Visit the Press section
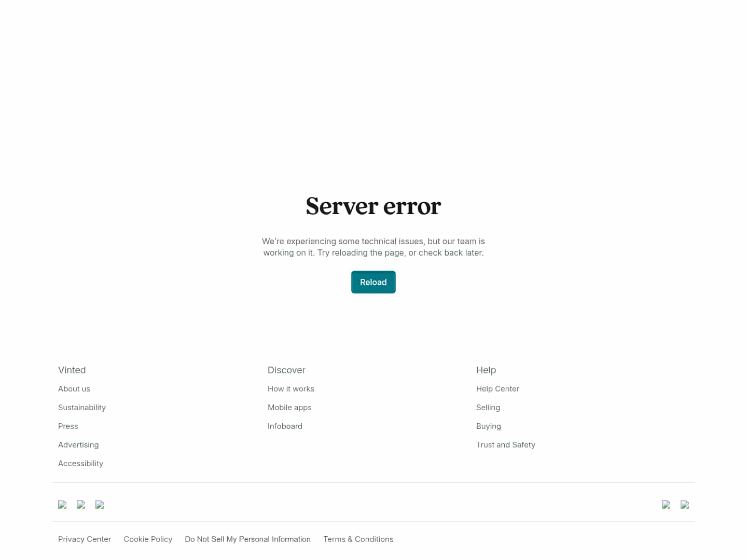Viewport: 747px width, 560px height. [x=68, y=426]
